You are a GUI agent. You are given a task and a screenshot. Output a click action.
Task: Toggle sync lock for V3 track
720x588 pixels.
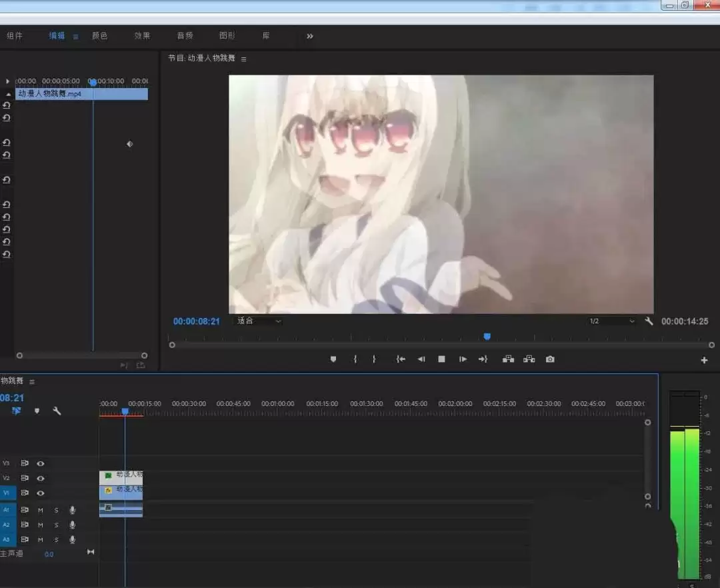25,463
